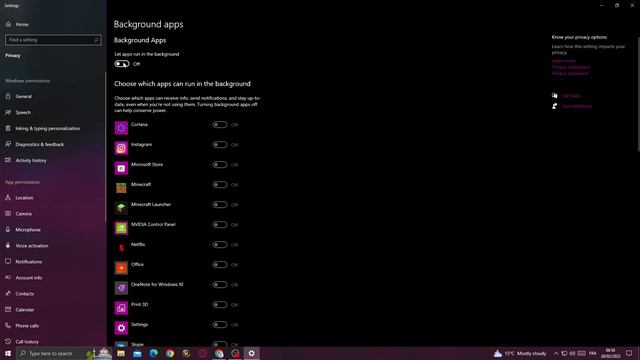This screenshot has height=360, width=640.
Task: Click the Cortana app icon
Action: point(121,128)
